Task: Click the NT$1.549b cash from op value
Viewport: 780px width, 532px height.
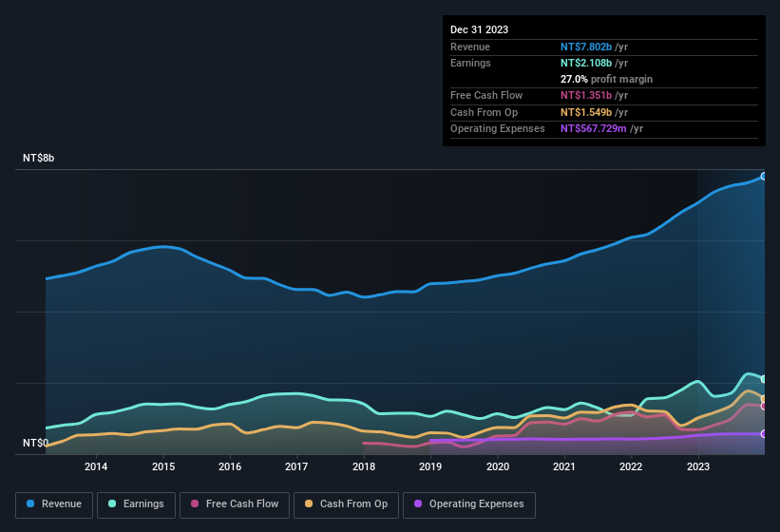Action: (x=586, y=112)
